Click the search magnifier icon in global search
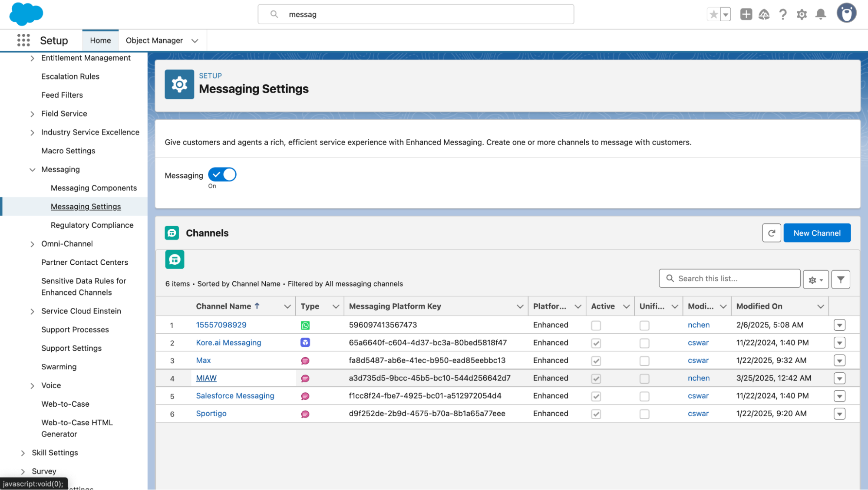Viewport: 868px width, 490px height. [274, 14]
